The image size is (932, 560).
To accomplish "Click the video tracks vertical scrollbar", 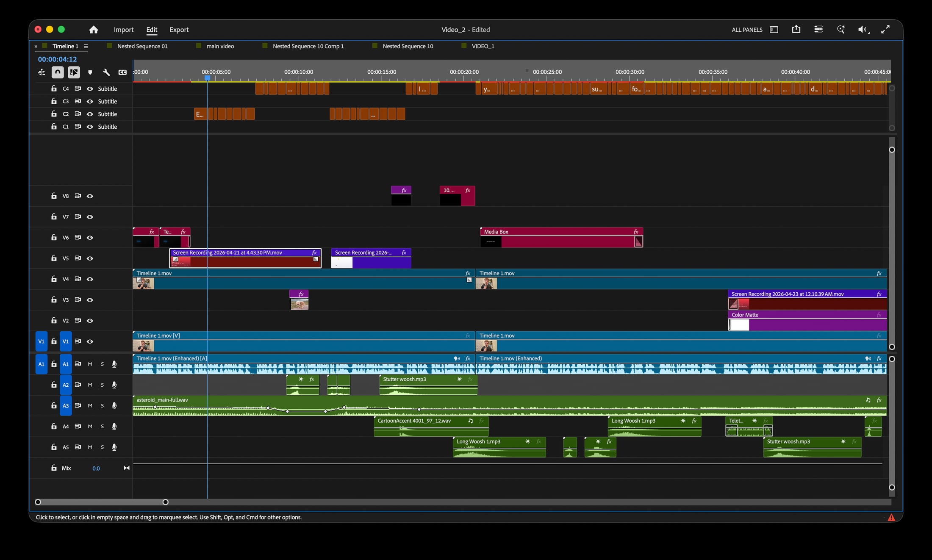I will pos(892,248).
